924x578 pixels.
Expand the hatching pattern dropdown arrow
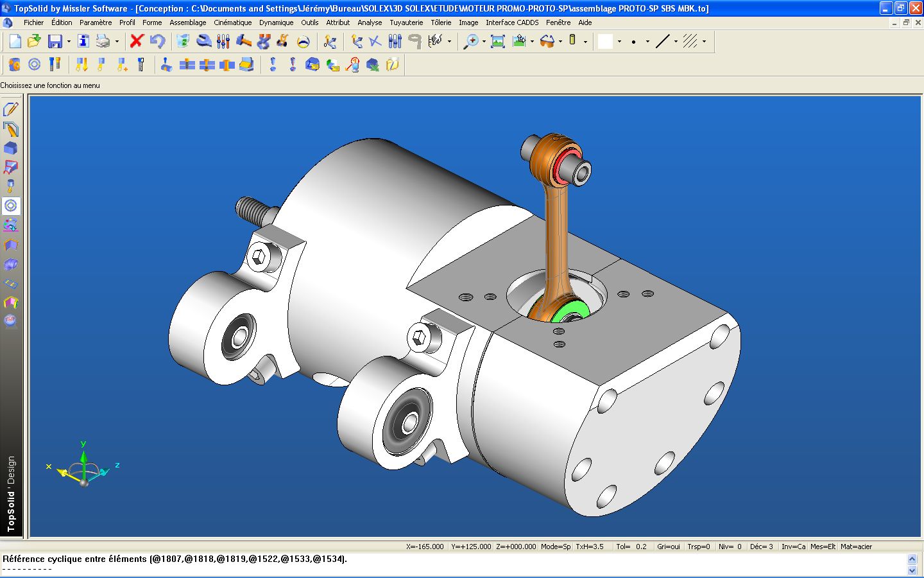[x=704, y=42]
